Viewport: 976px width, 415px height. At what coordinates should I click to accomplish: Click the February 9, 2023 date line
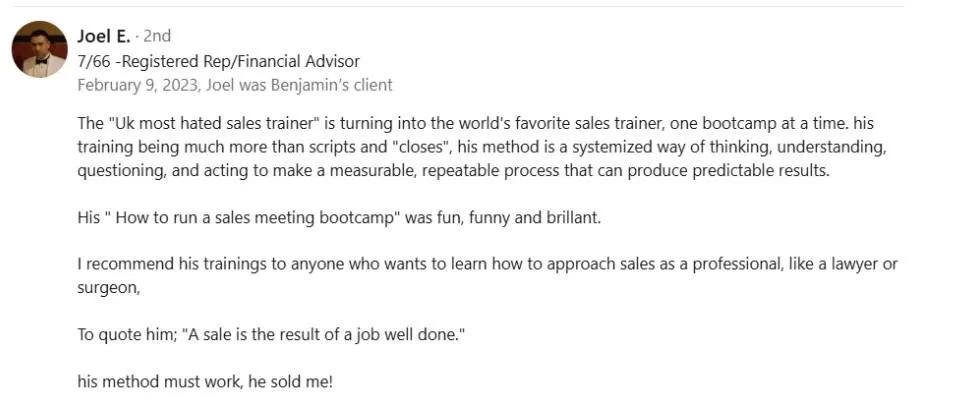[x=235, y=85]
